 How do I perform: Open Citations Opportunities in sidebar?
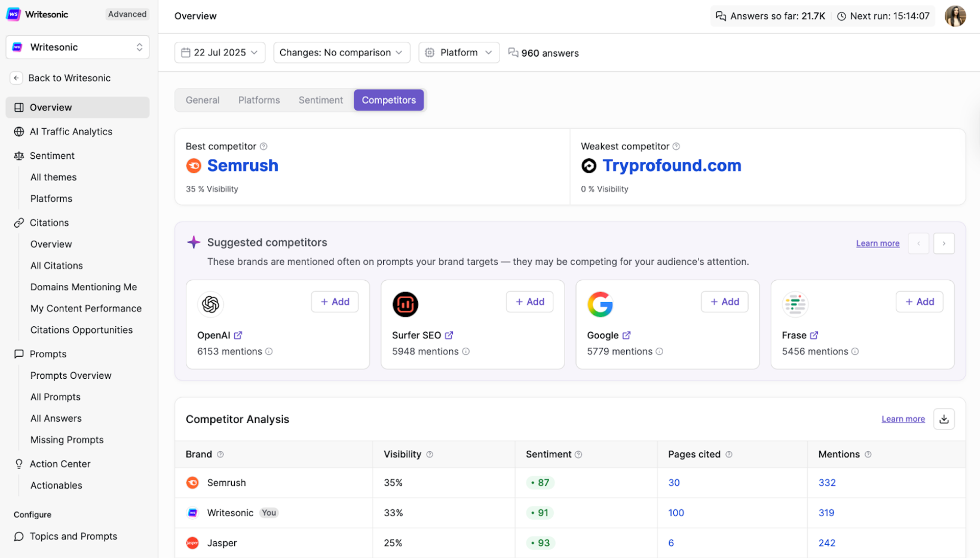82,330
